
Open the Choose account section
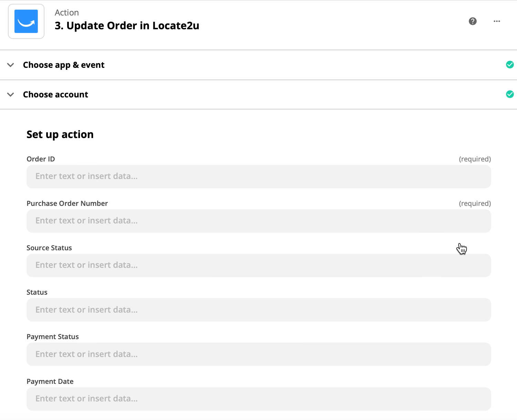[x=258, y=95]
